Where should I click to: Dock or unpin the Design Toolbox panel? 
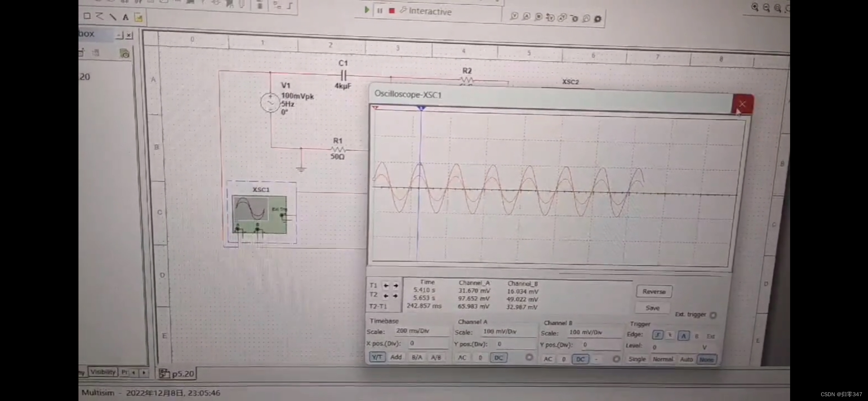pos(119,35)
